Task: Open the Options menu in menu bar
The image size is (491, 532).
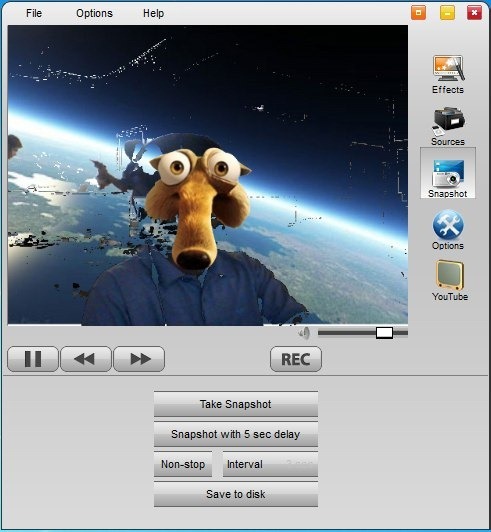Action: (94, 13)
